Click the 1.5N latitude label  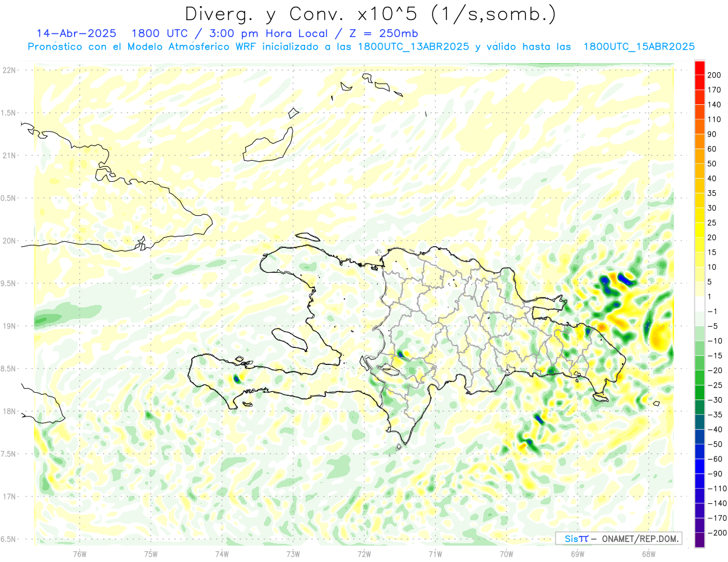(8, 113)
